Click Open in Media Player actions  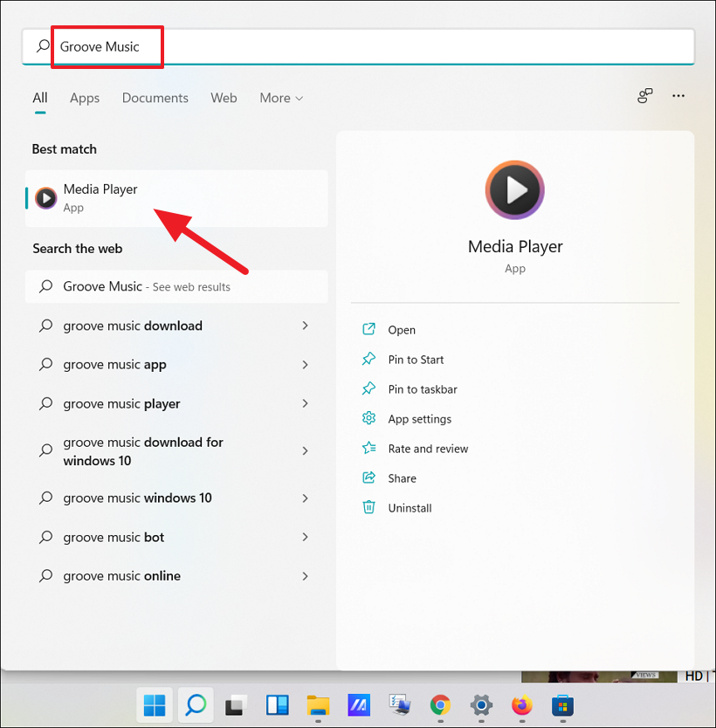pyautogui.click(x=402, y=330)
